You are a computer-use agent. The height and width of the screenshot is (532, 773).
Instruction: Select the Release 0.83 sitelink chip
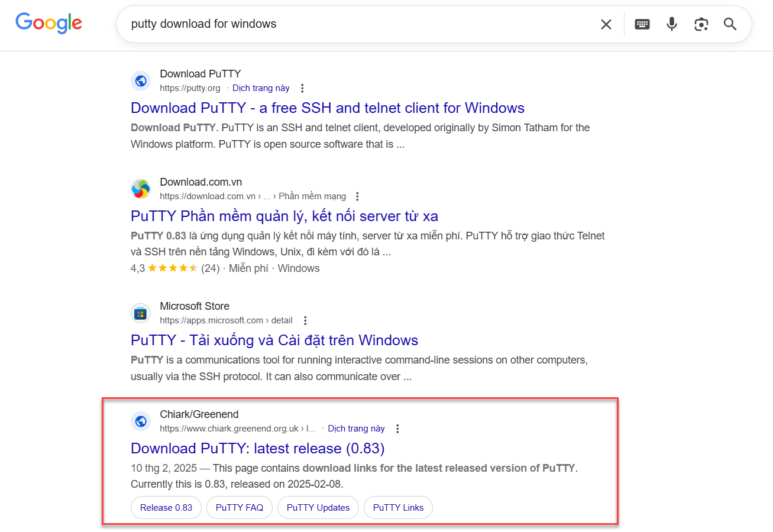(x=166, y=508)
